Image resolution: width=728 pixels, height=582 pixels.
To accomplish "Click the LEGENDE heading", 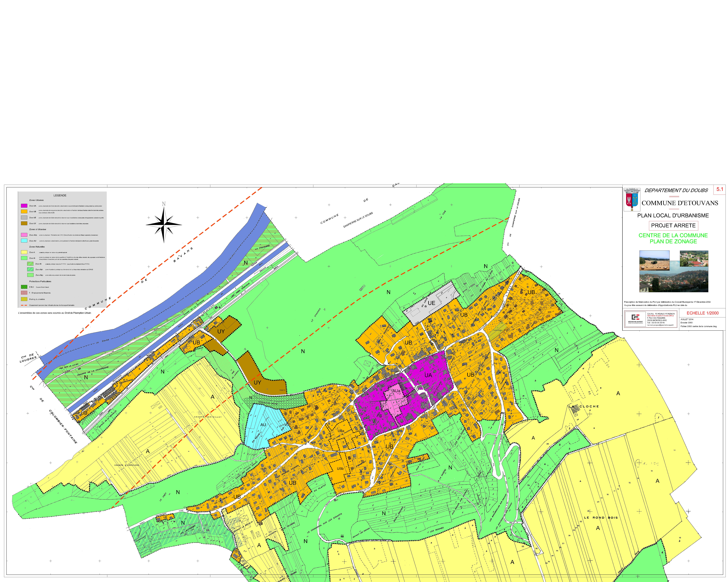I will click(x=60, y=195).
